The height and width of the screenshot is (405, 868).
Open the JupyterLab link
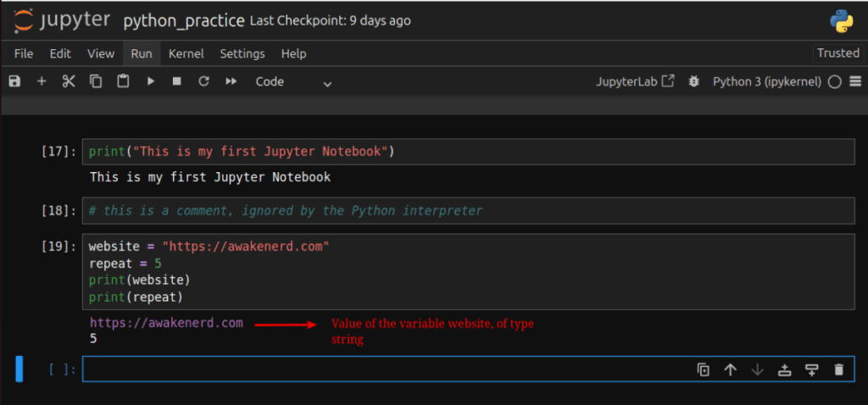pos(636,81)
